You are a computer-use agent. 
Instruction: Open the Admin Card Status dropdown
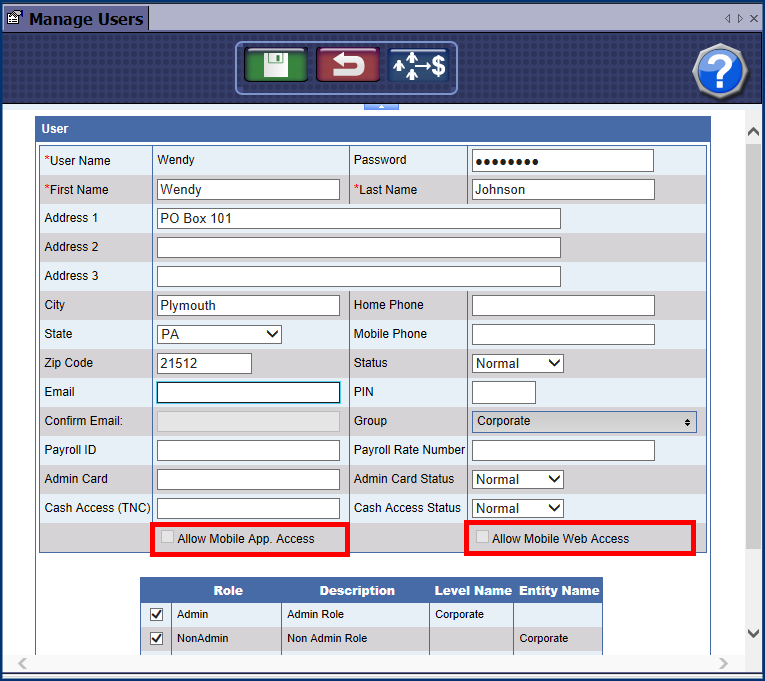[518, 479]
